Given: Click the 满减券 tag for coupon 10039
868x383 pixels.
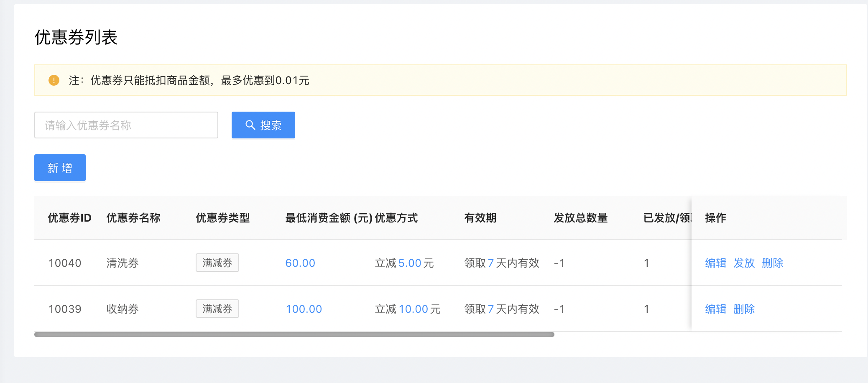Looking at the screenshot, I should click(x=217, y=309).
